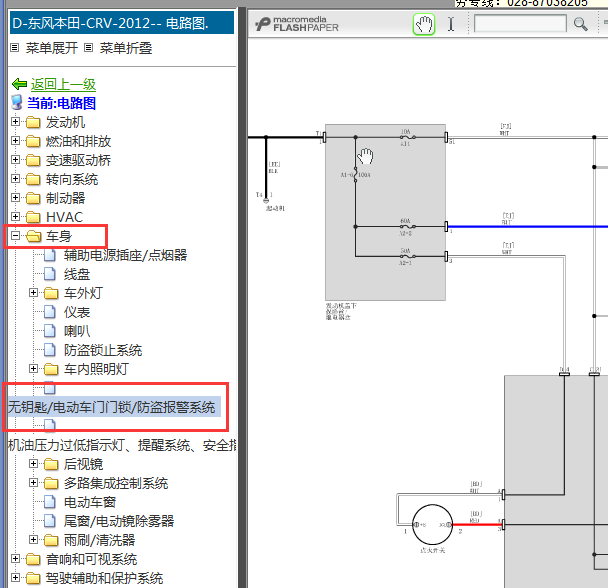This screenshot has height=588, width=608.
Task: Click the 发动机 folder icon
Action: (x=33, y=122)
